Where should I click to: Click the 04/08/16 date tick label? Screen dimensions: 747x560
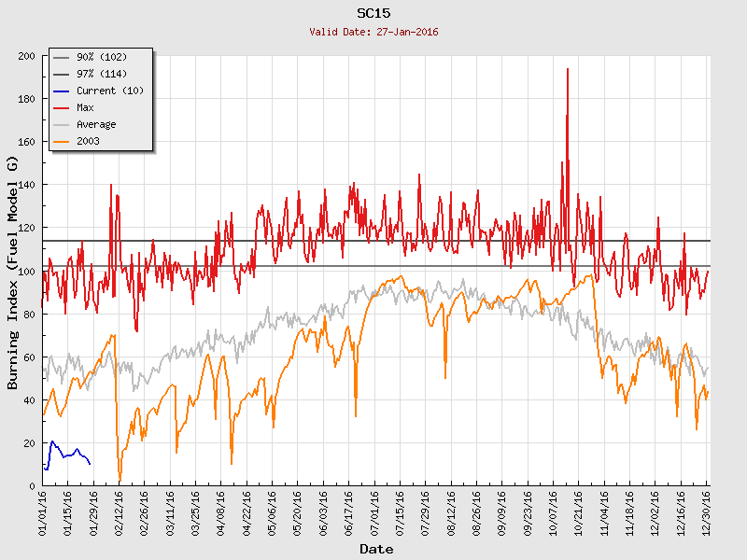(x=221, y=511)
